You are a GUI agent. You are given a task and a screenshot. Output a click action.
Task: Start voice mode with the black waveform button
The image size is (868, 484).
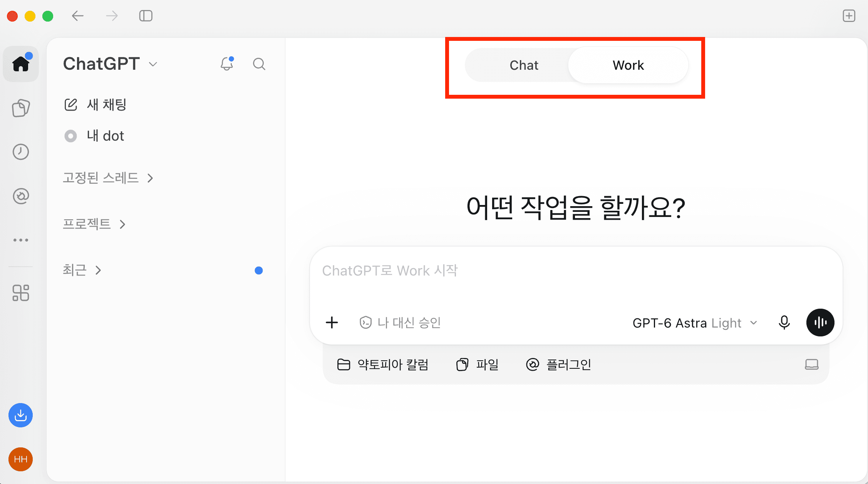tap(821, 323)
